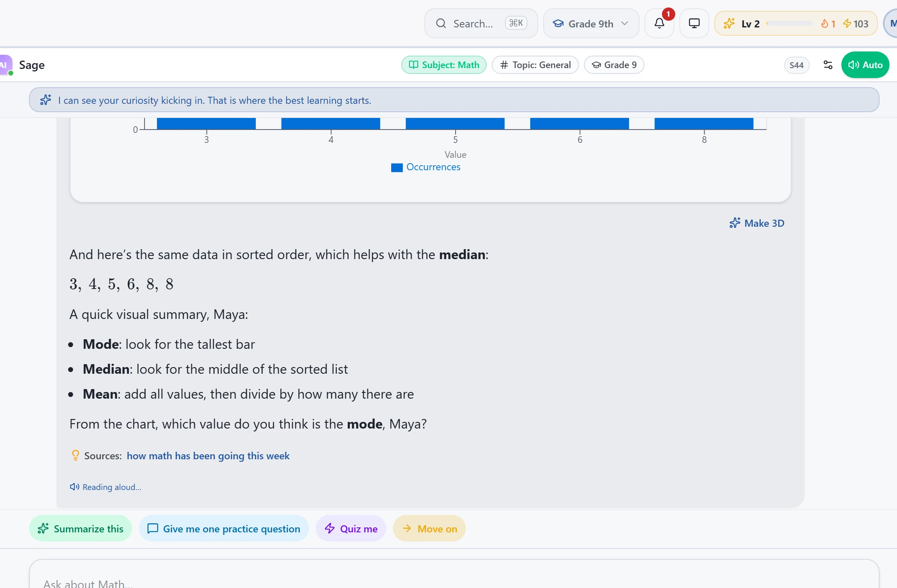The image size is (897, 588).
Task: Click the streak flame counter
Action: coord(828,24)
